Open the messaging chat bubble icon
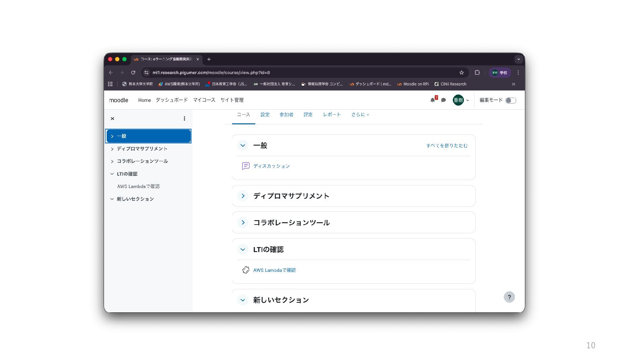644x362 pixels. (x=443, y=100)
